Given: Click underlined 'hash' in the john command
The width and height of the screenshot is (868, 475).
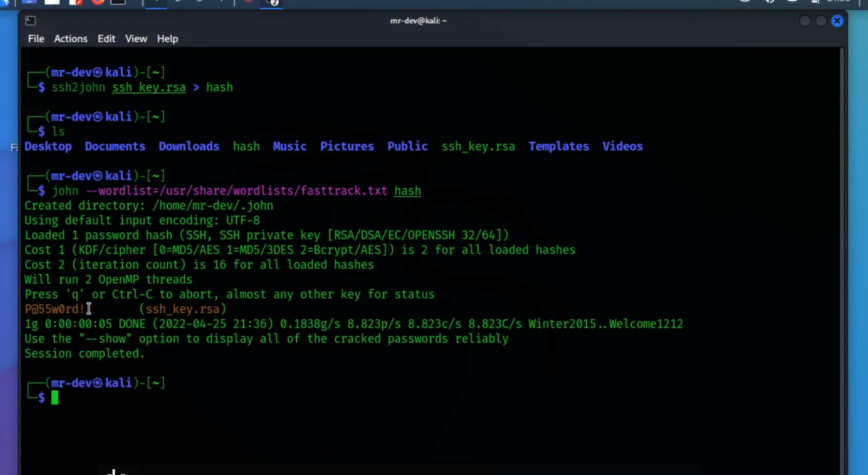Looking at the screenshot, I should tap(407, 191).
